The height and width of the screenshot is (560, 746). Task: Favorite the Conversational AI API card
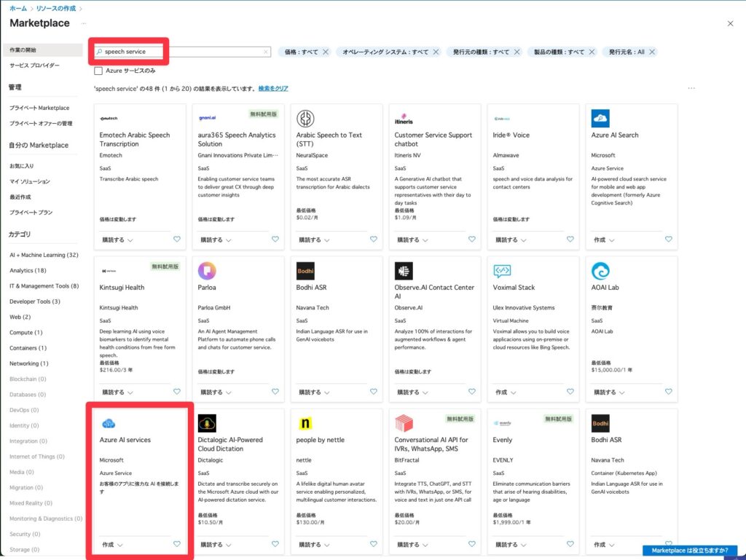(472, 544)
